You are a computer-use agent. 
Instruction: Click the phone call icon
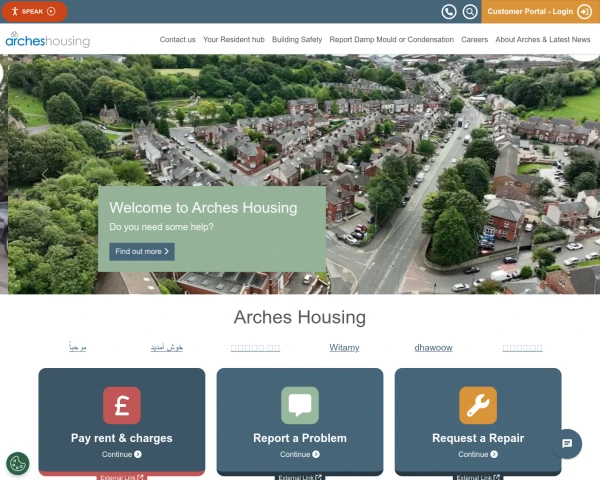[449, 11]
